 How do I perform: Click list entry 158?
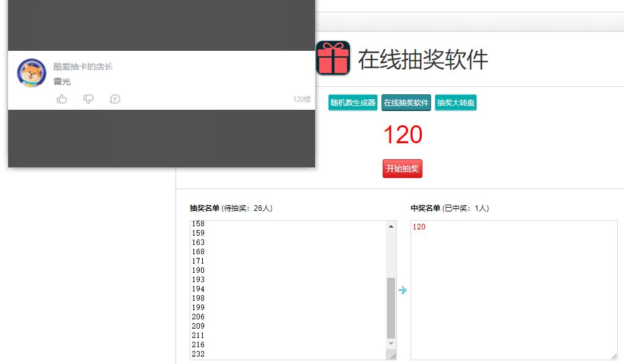(198, 224)
